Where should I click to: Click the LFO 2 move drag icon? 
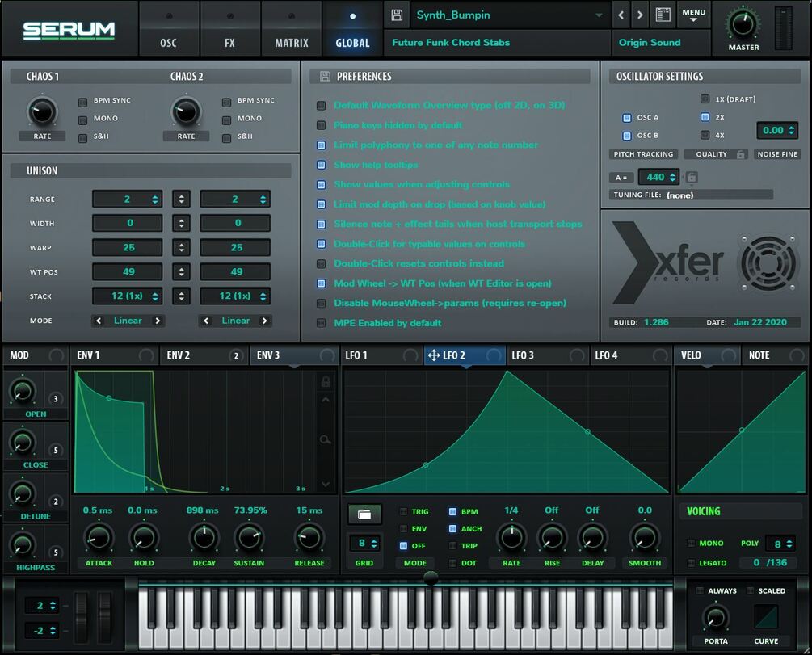tap(433, 355)
